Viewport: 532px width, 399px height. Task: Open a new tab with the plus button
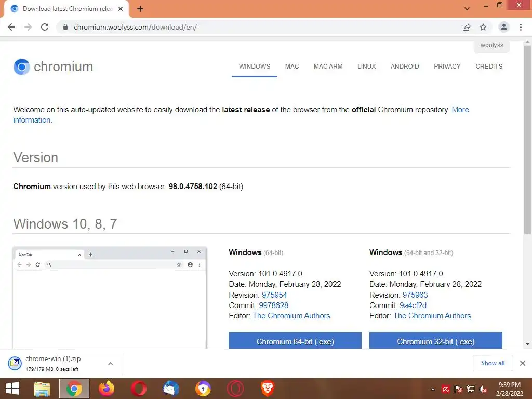[140, 9]
